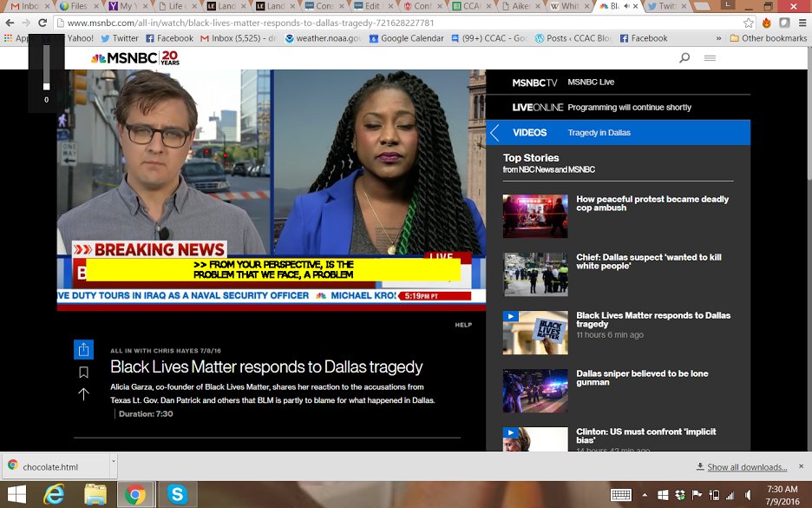The image size is (812, 508).
Task: Click the HELP link under the video
Action: point(463,325)
